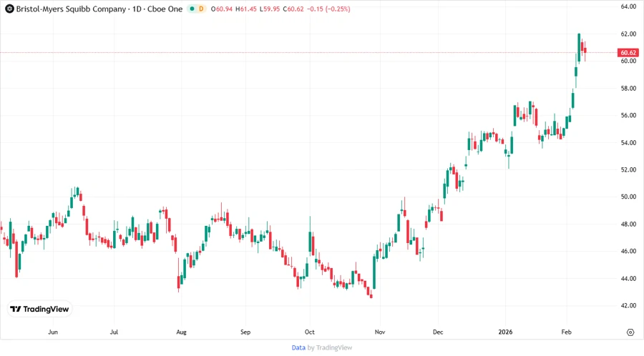Click the Cboe One exchange label

click(x=165, y=9)
